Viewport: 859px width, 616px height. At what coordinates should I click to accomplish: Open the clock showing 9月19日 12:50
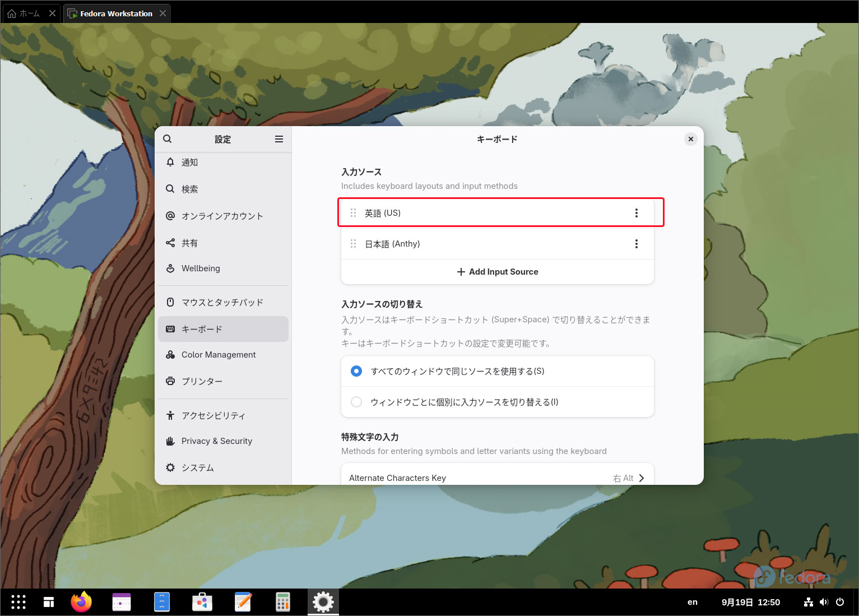pos(751,602)
